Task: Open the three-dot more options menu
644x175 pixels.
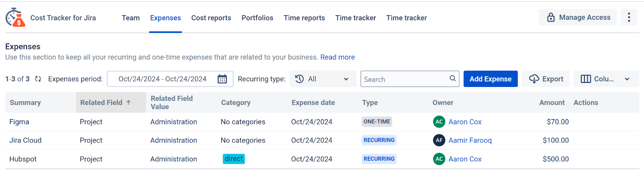Action: tap(629, 17)
